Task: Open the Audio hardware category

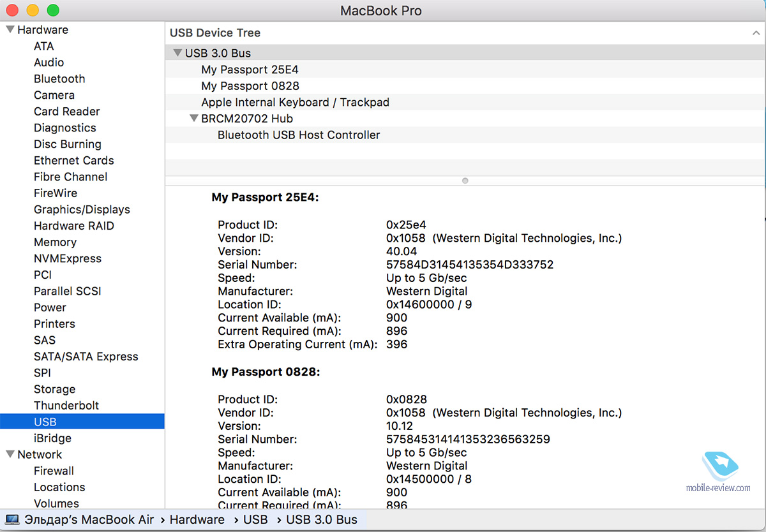Action: (x=49, y=63)
